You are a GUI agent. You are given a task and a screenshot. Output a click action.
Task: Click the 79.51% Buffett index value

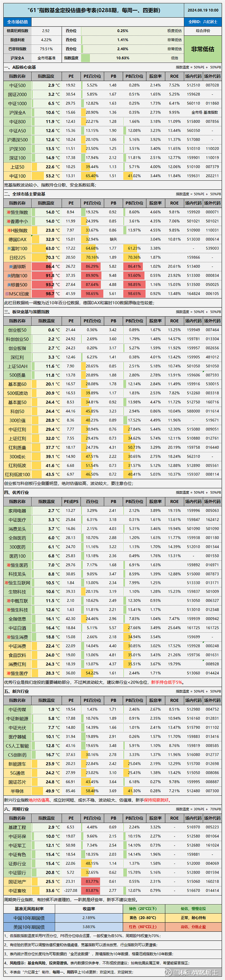pos(46,49)
